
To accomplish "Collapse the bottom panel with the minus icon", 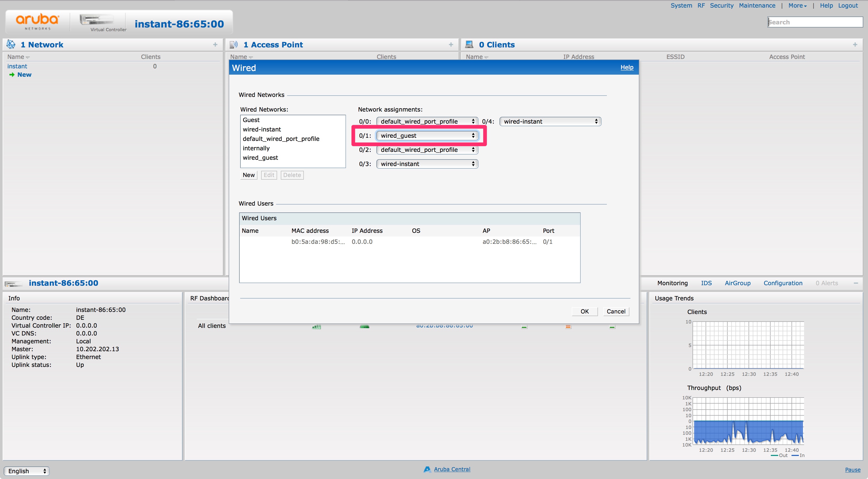I will (855, 283).
